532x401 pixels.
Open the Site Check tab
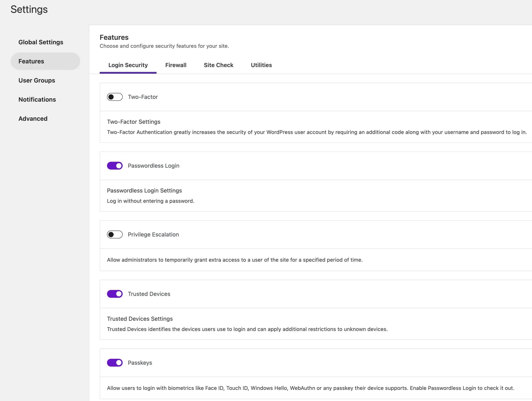point(219,65)
